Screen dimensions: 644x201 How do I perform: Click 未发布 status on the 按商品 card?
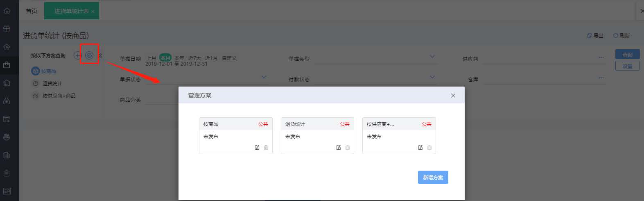point(211,136)
